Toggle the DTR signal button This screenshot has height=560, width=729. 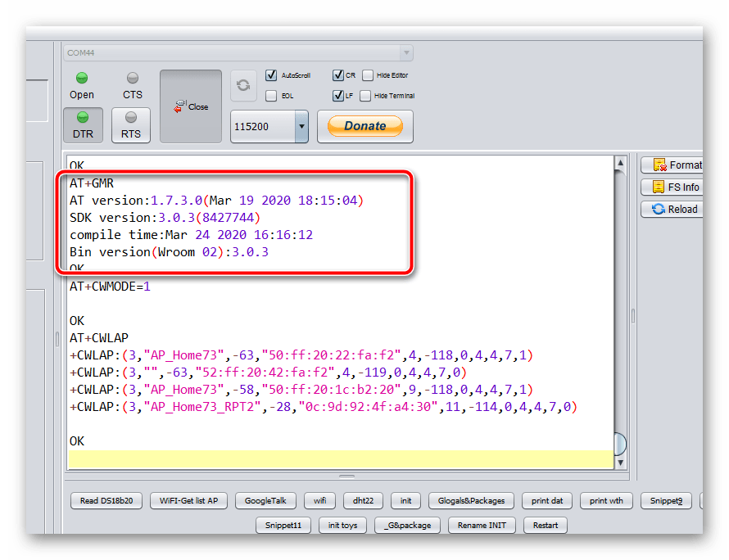(83, 124)
